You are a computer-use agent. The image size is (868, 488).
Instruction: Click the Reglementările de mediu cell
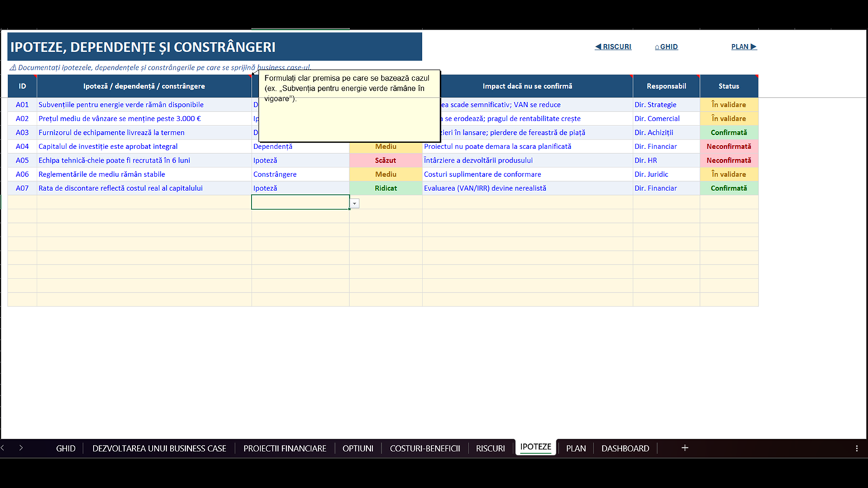point(144,174)
